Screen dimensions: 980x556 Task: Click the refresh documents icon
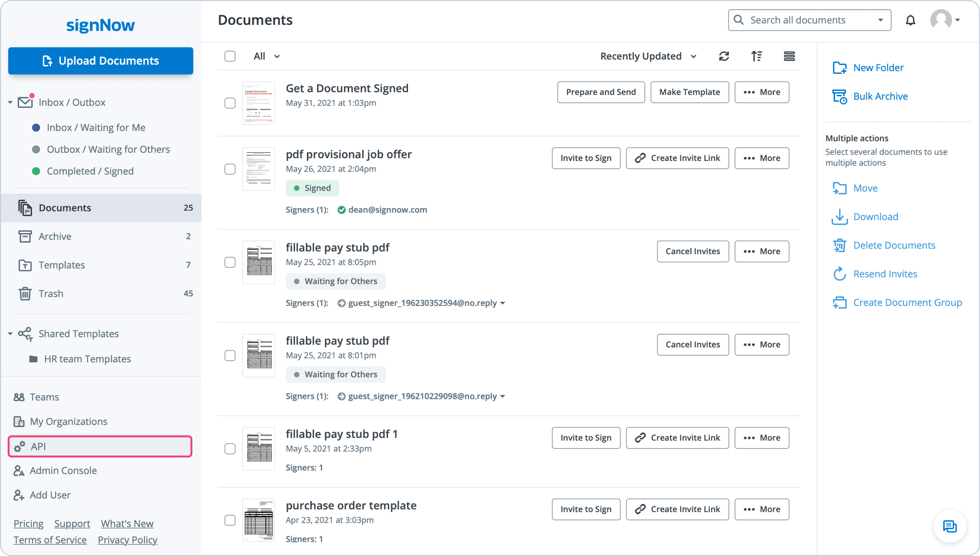pyautogui.click(x=724, y=56)
